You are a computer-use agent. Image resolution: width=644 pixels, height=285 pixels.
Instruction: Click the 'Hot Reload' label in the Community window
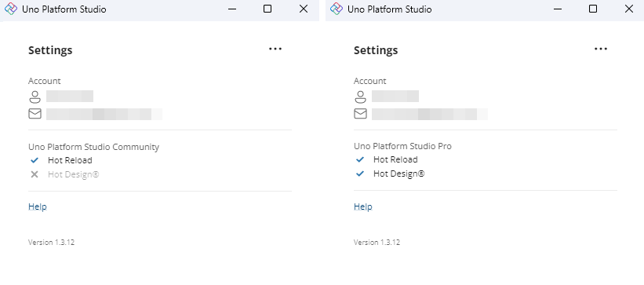coord(70,160)
